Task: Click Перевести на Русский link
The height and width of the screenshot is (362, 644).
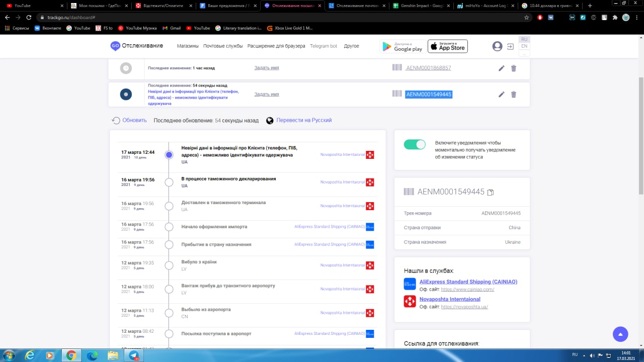Action: tap(304, 120)
